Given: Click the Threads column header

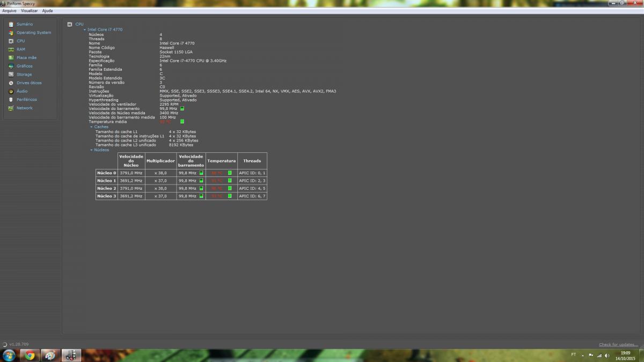Looking at the screenshot, I should pos(252,161).
